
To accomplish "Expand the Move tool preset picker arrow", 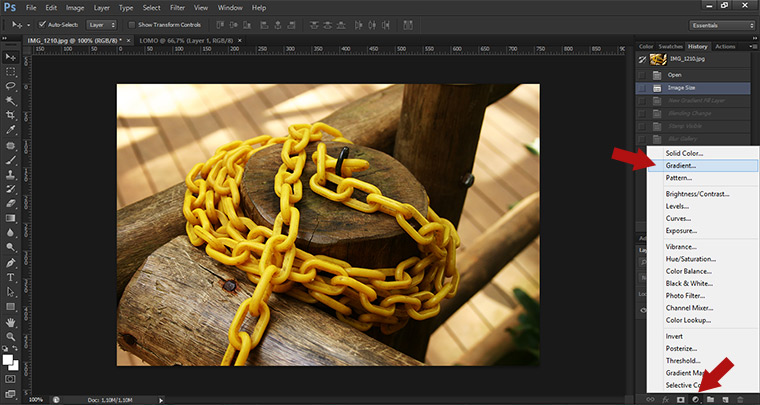I will [x=27, y=24].
